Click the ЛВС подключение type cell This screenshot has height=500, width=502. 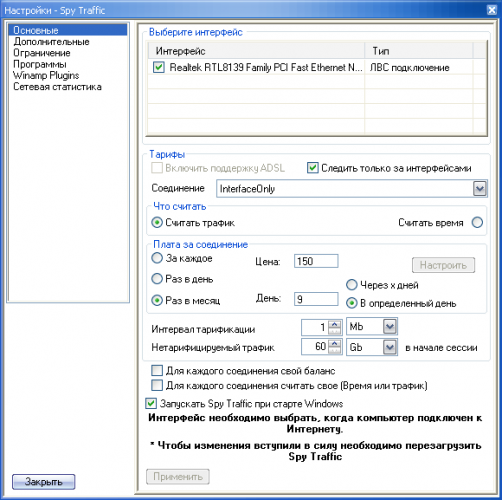[409, 68]
